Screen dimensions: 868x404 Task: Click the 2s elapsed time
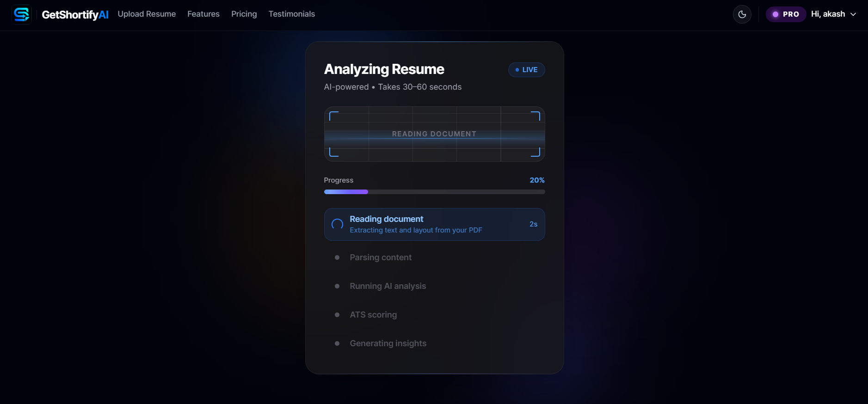(x=533, y=224)
